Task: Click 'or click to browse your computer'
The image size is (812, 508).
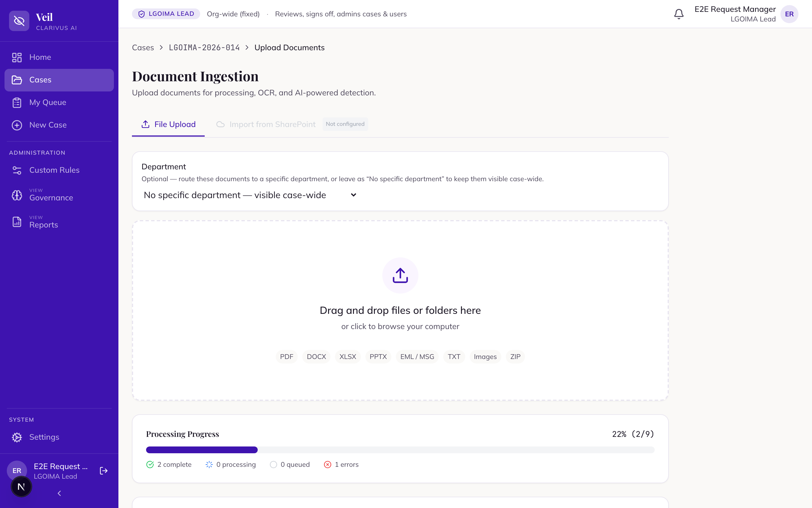Action: pyautogui.click(x=400, y=327)
